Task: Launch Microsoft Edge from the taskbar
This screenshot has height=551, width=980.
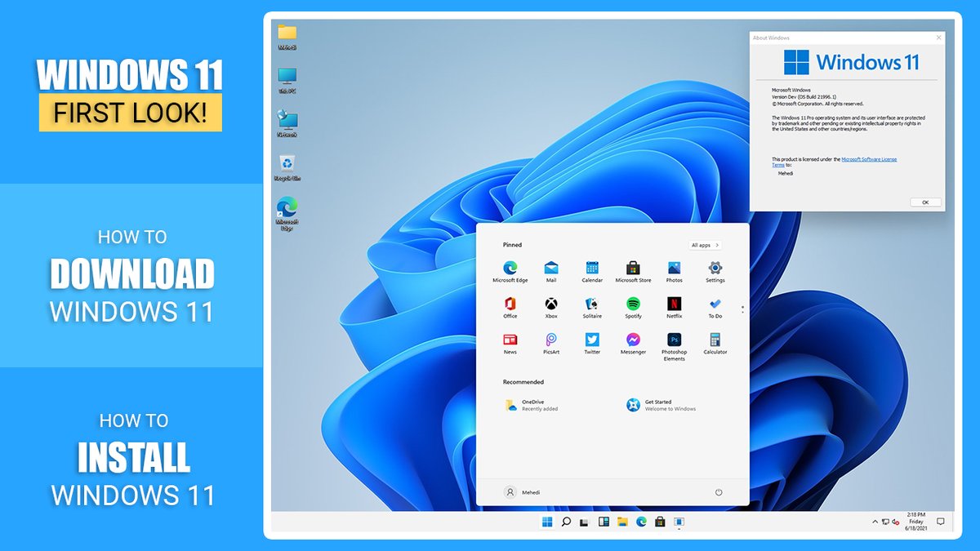Action: click(641, 522)
